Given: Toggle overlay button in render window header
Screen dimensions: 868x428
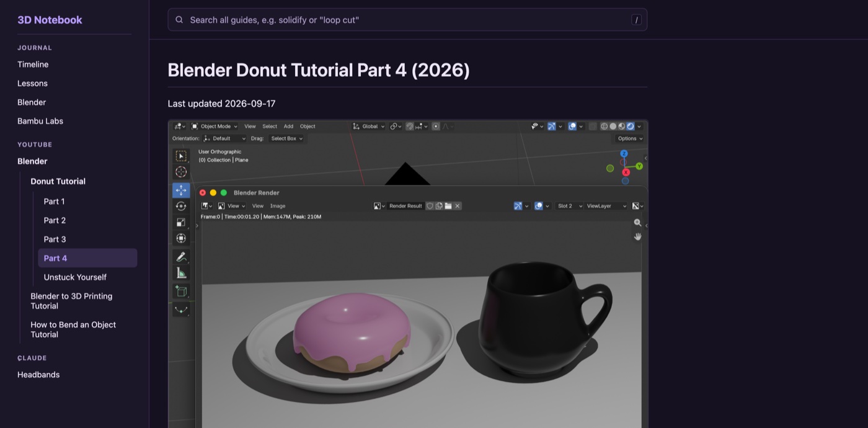Looking at the screenshot, I should (x=539, y=206).
